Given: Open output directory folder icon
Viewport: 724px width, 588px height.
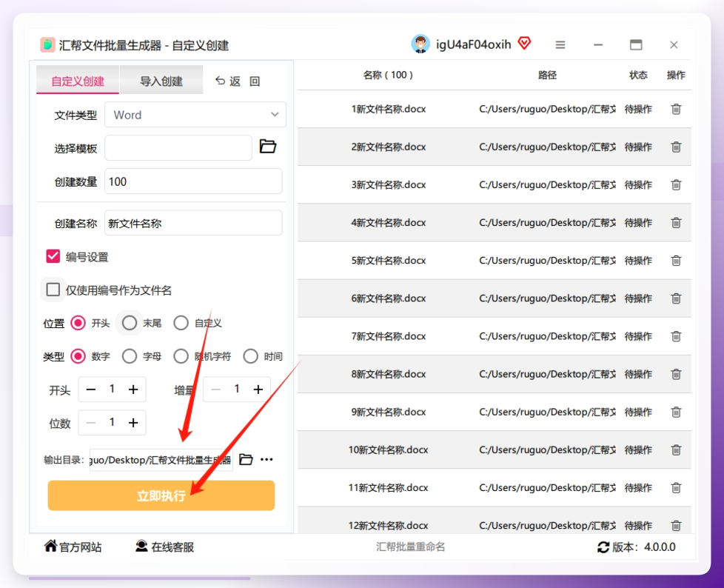Looking at the screenshot, I should [246, 460].
